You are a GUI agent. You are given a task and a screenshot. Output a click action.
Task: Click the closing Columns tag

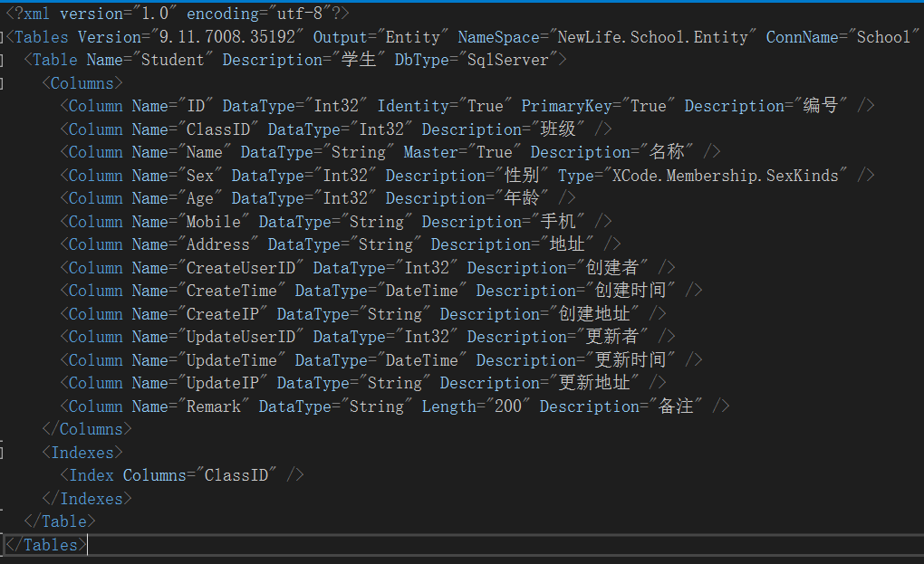[x=87, y=429]
